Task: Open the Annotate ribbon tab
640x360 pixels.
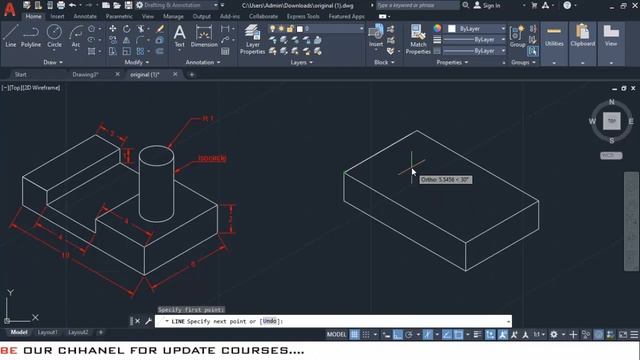Action: [x=85, y=16]
